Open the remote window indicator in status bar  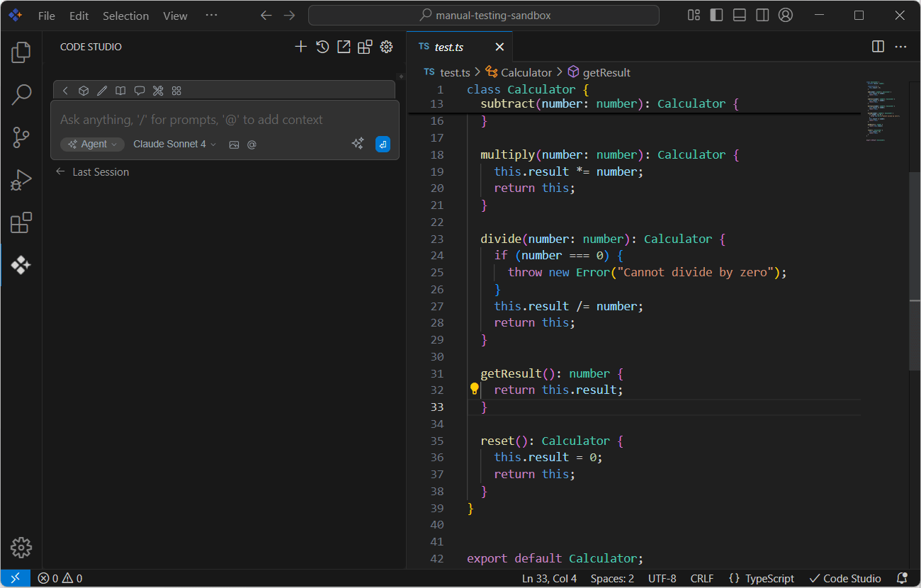point(16,579)
